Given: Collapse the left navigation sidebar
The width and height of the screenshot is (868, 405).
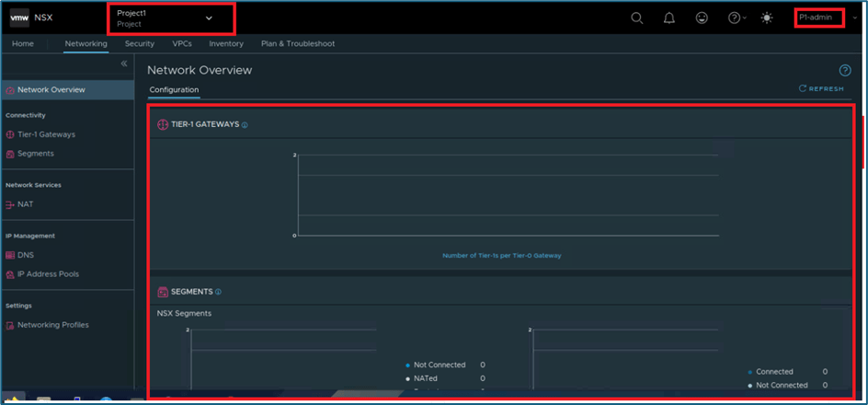Looking at the screenshot, I should pos(124,64).
